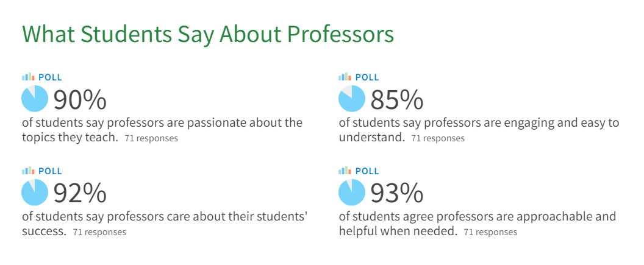Image resolution: width=644 pixels, height=265 pixels.
Task: Select the 93% statistic number
Action: pos(397,193)
